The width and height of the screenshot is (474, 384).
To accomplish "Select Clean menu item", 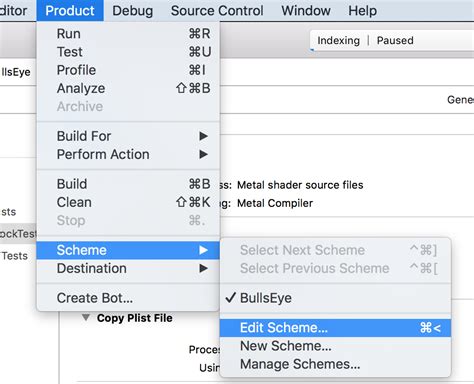I will (128, 202).
